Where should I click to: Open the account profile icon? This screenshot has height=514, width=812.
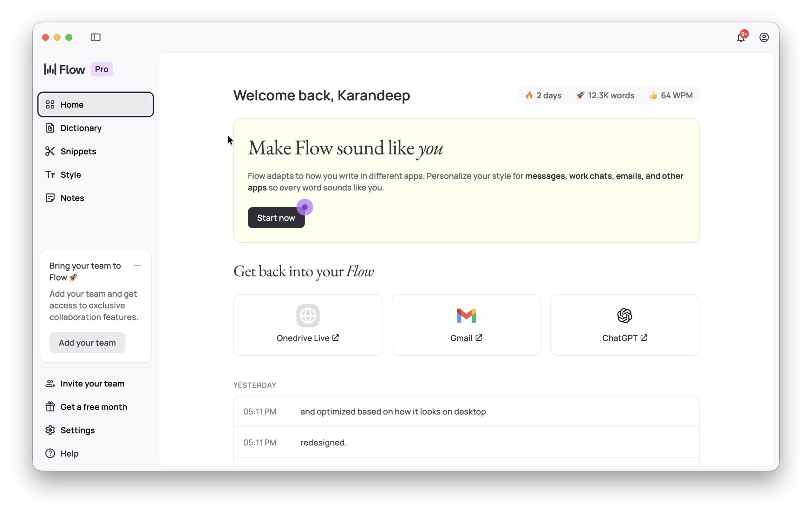coord(764,37)
